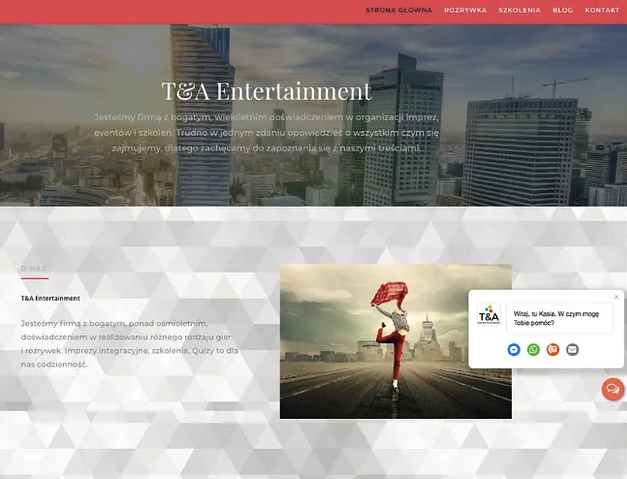Click the 'Jesteśmy firmą' about paragraph

[129, 343]
